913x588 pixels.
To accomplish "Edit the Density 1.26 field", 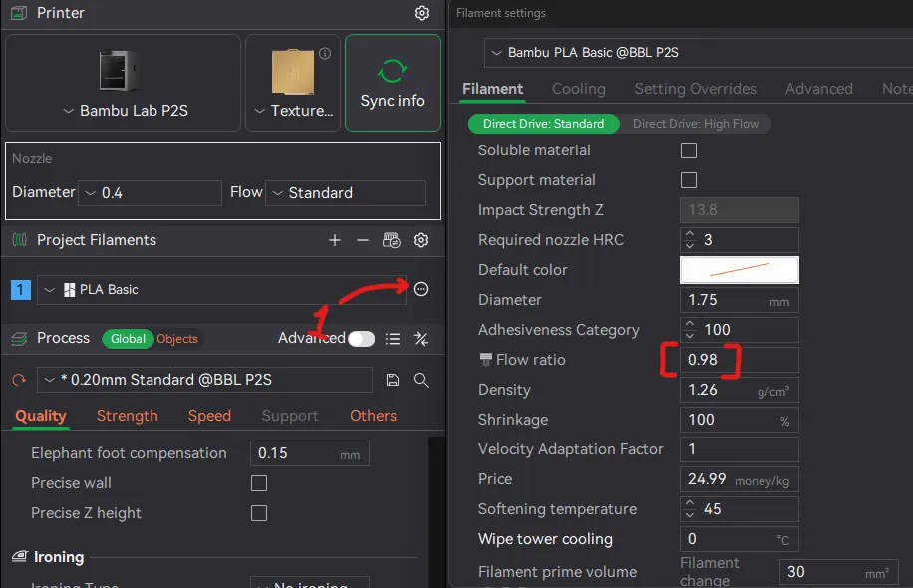I will 739,390.
